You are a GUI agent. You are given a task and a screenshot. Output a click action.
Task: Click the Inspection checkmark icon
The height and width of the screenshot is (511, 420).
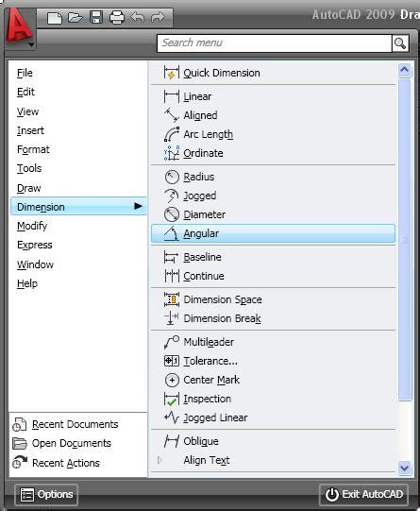[171, 399]
